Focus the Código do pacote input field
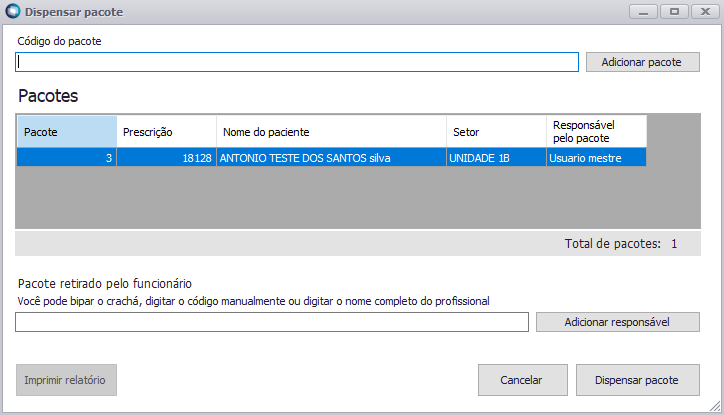Screen dimensions: 724x415 pos(297,62)
